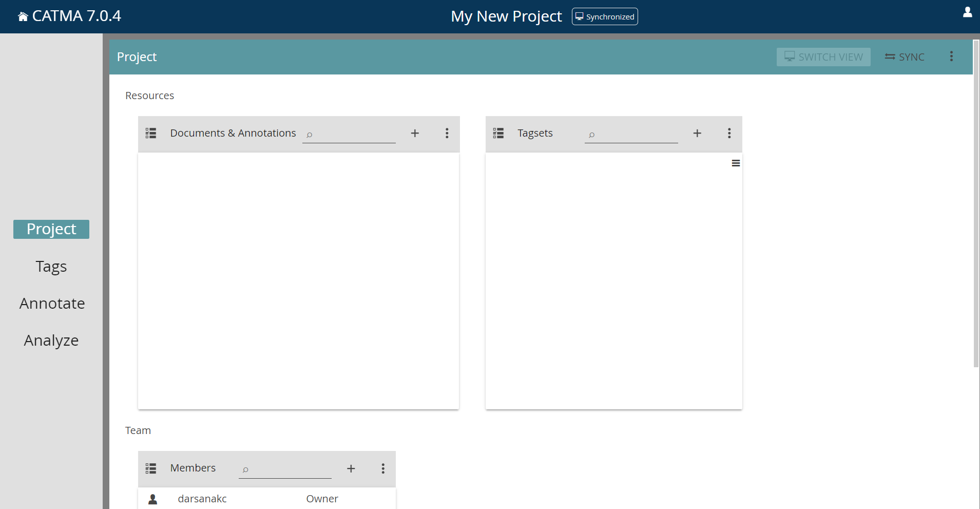Open the Annotate module in sidebar
This screenshot has width=980, height=509.
pos(52,304)
